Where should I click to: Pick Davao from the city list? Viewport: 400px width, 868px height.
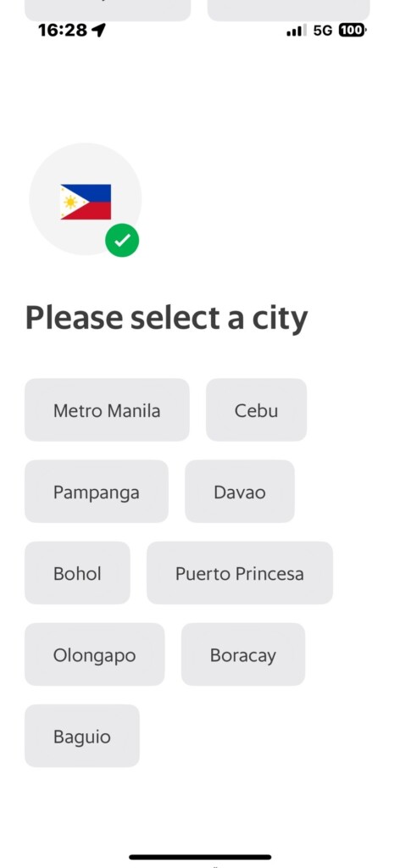coord(240,491)
